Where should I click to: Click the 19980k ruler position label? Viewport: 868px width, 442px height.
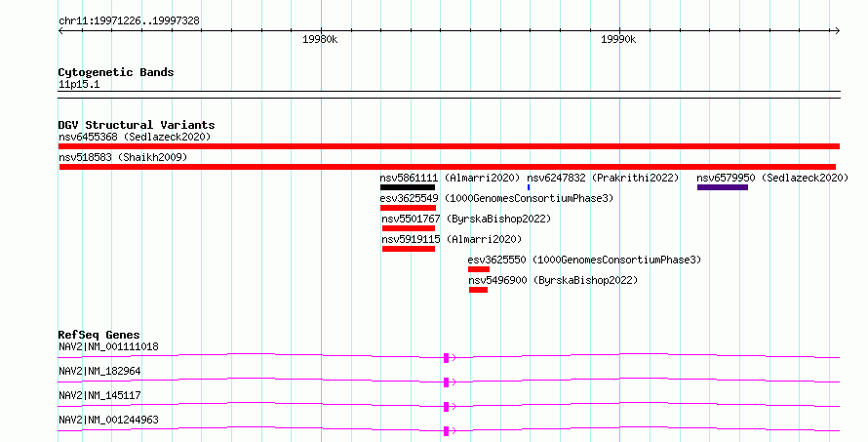point(320,39)
